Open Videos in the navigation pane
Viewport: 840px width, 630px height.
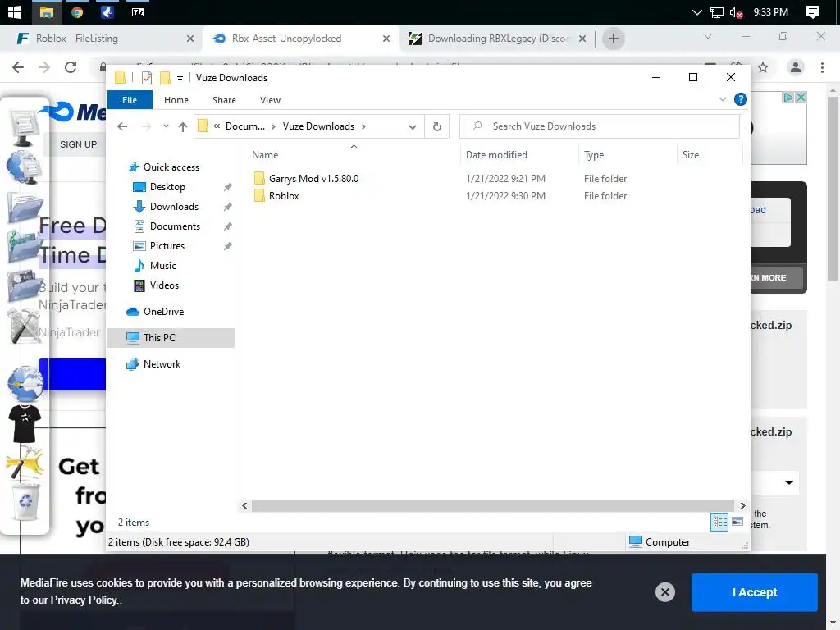pos(164,285)
